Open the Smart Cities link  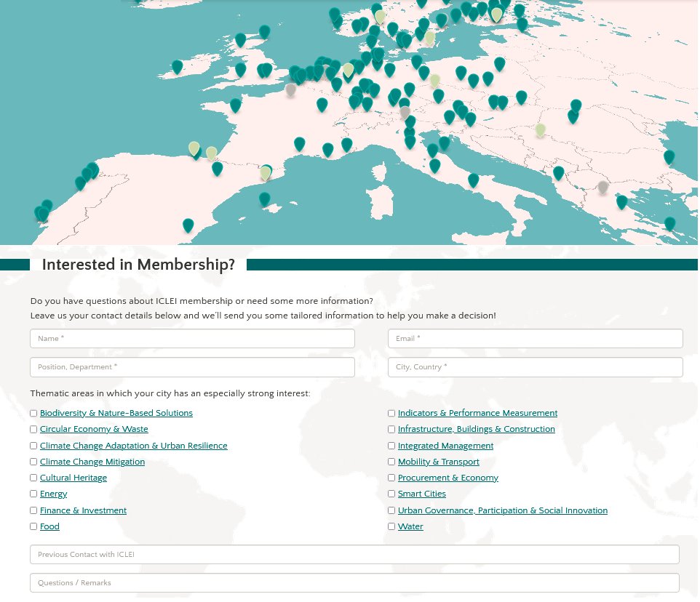click(422, 494)
